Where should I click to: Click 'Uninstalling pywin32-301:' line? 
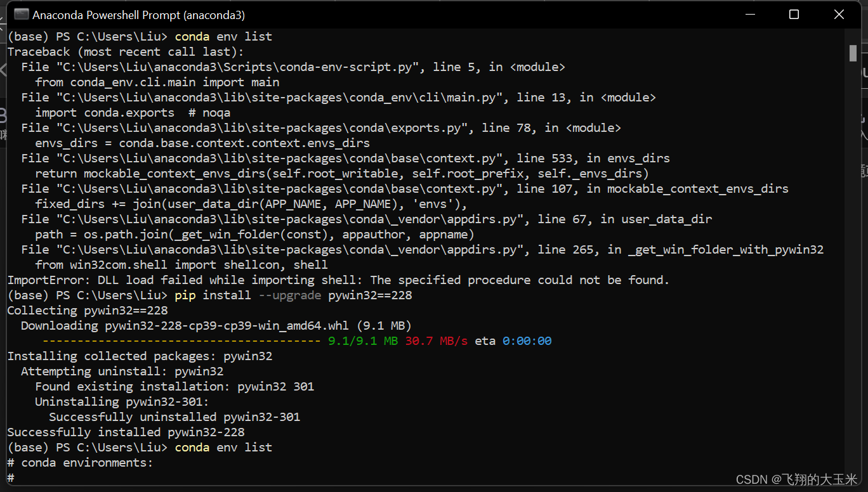(x=122, y=401)
